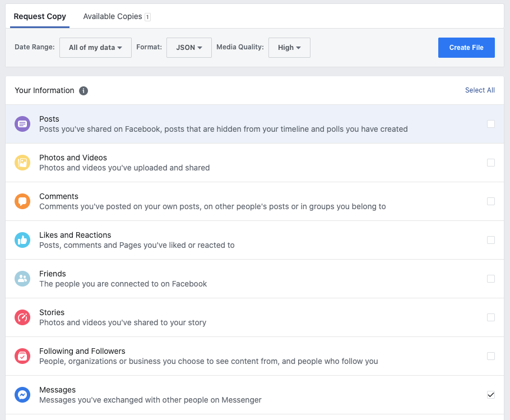The image size is (510, 420).
Task: Click the Media Quality label
Action: coord(240,47)
